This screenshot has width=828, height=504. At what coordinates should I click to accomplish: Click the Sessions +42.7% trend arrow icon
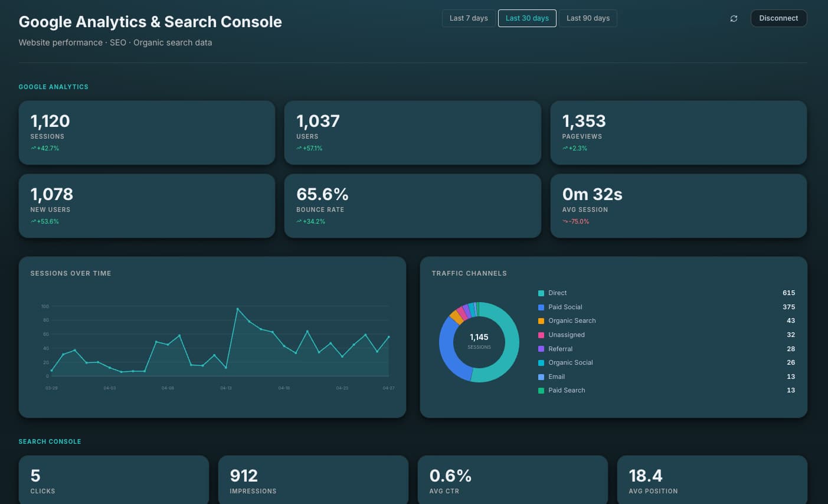point(33,149)
